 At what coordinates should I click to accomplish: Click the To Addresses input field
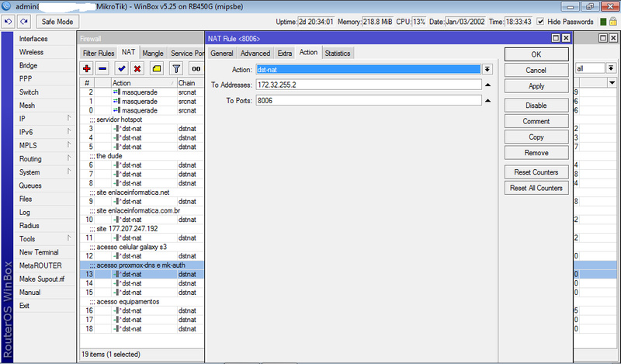click(x=369, y=85)
